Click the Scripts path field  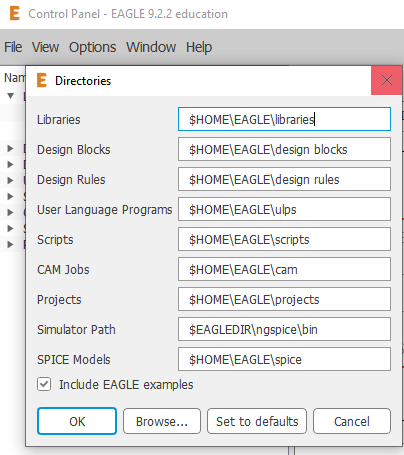click(x=284, y=239)
